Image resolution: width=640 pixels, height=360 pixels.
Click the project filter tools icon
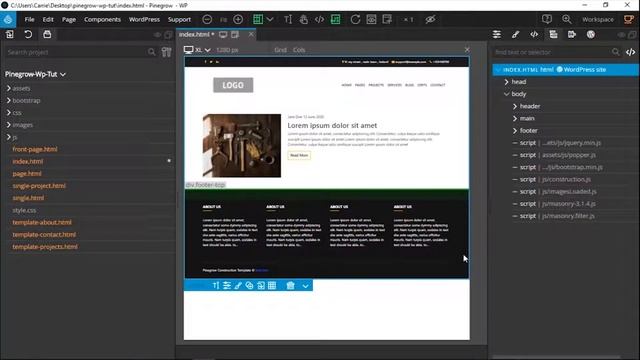point(167,52)
